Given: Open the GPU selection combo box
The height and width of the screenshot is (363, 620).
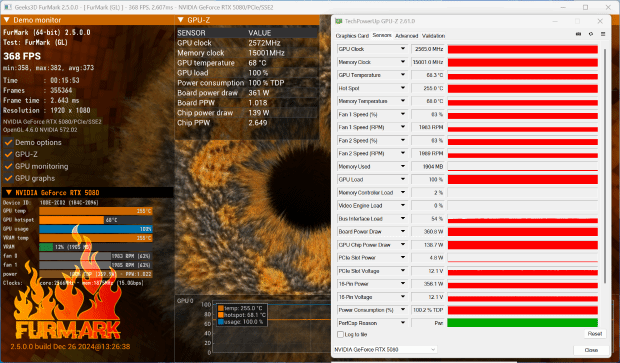Looking at the screenshot, I should (385, 350).
